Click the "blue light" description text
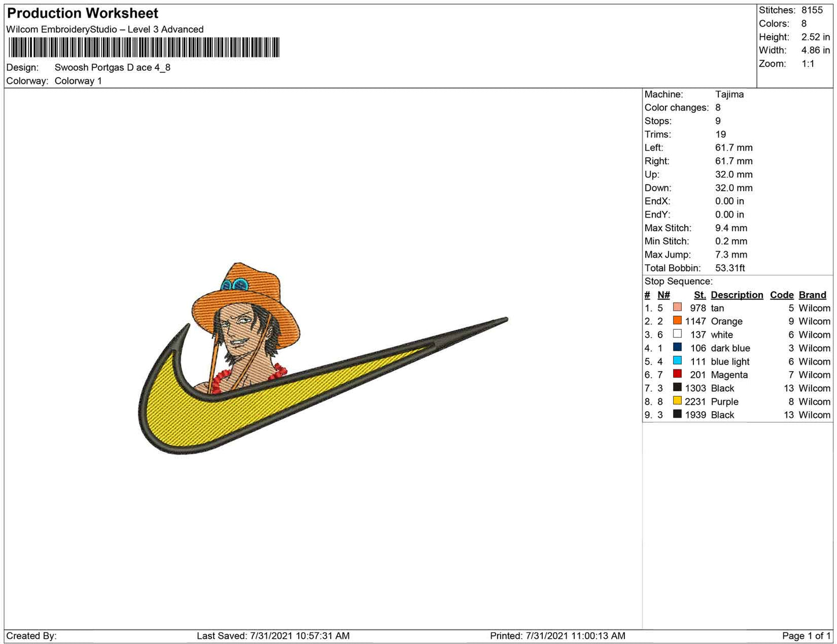The width and height of the screenshot is (837, 644). [x=730, y=362]
